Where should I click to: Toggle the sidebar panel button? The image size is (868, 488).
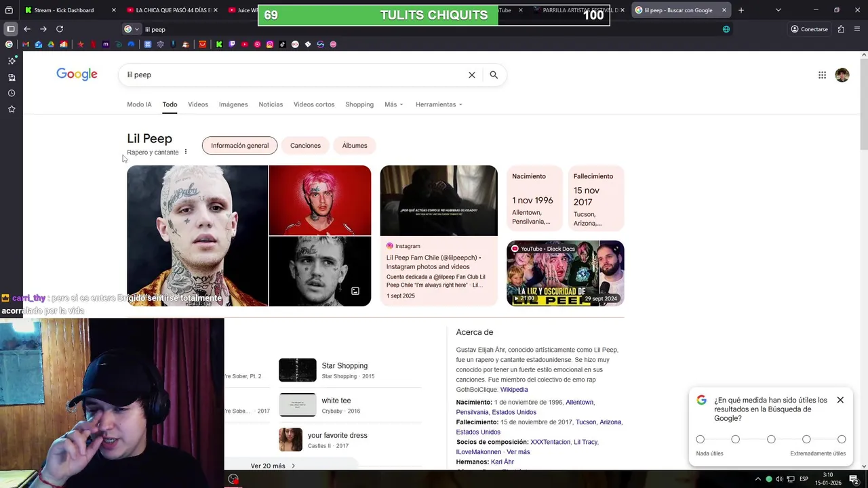tap(10, 29)
